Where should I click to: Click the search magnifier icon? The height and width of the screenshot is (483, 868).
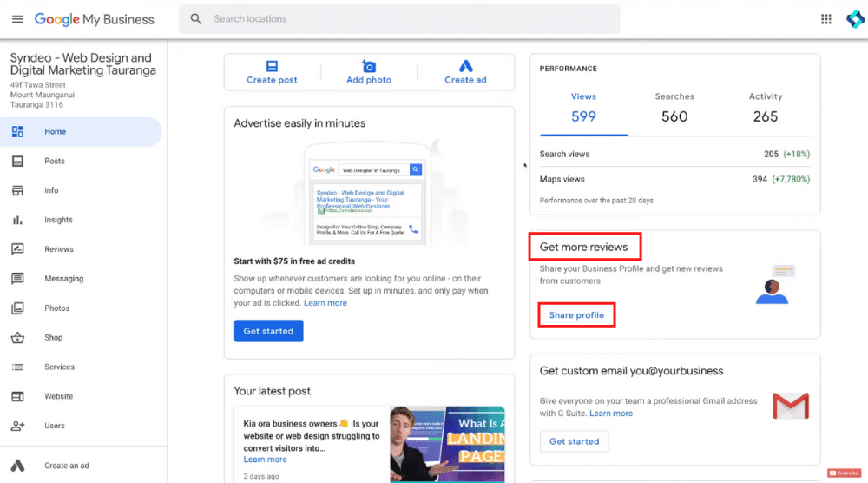point(196,19)
